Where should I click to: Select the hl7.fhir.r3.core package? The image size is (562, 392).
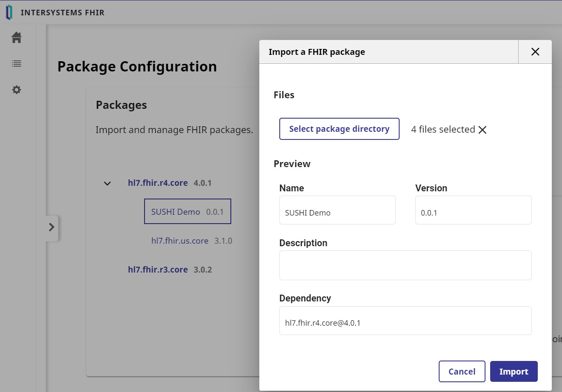pos(158,270)
